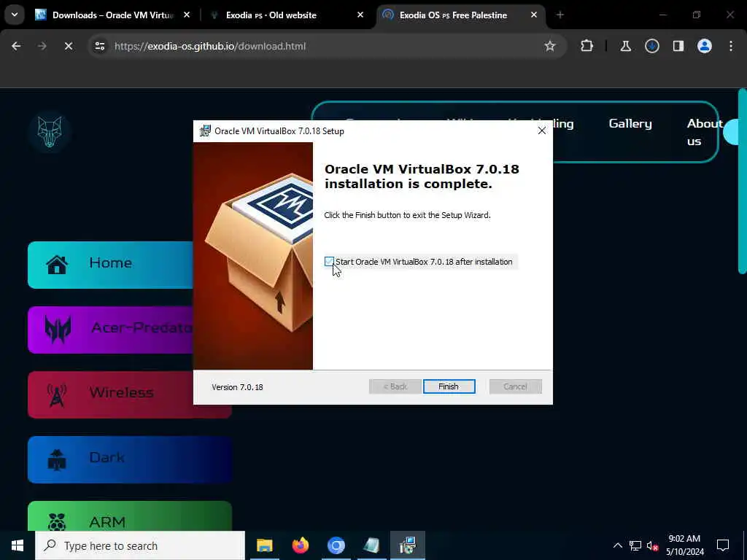Expand the tab search dropdown
747x560 pixels.
(15, 15)
